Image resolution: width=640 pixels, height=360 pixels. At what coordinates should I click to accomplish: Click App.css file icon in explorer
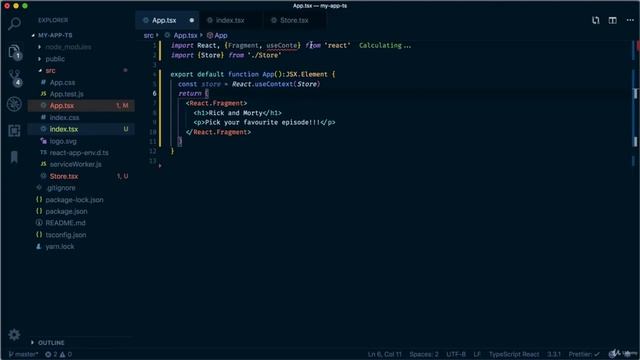pos(43,82)
